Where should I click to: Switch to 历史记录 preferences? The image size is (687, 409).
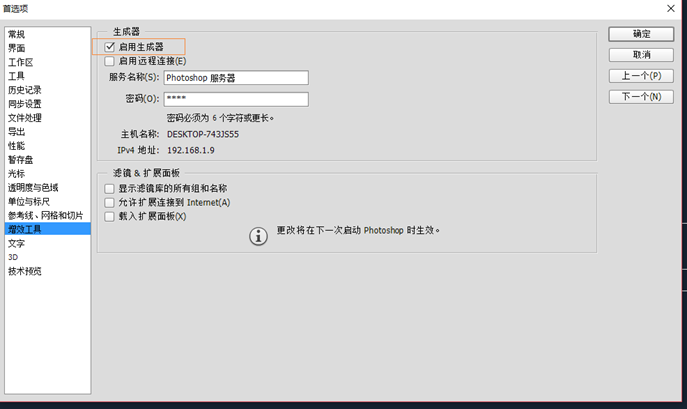point(25,90)
